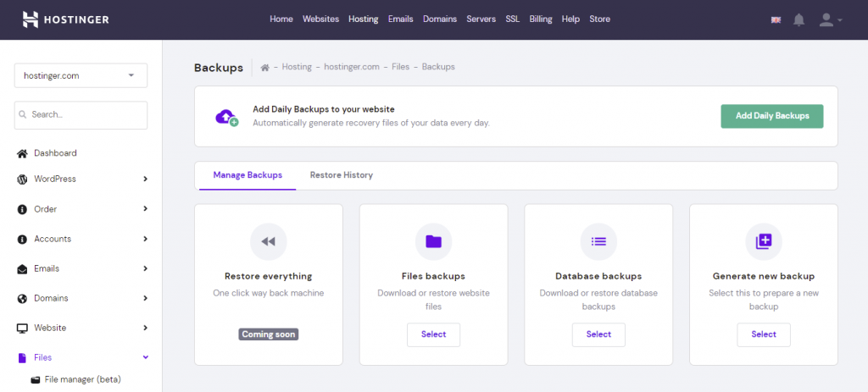Click the WordPress logo icon in the sidebar
This screenshot has height=392, width=868.
[22, 179]
